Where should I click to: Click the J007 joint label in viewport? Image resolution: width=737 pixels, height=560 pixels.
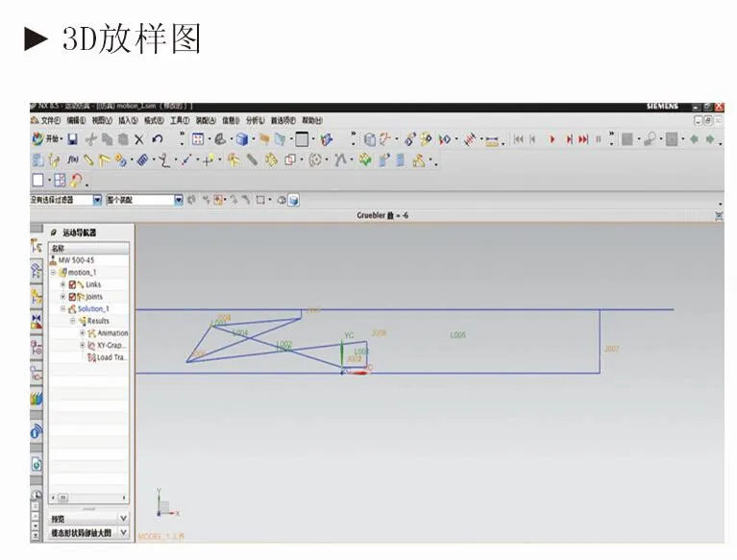(611, 349)
